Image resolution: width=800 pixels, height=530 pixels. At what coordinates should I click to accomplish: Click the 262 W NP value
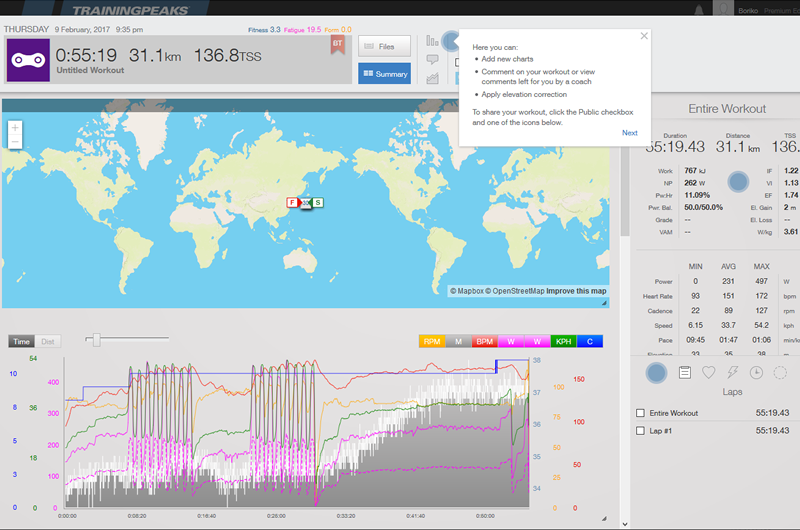point(695,183)
